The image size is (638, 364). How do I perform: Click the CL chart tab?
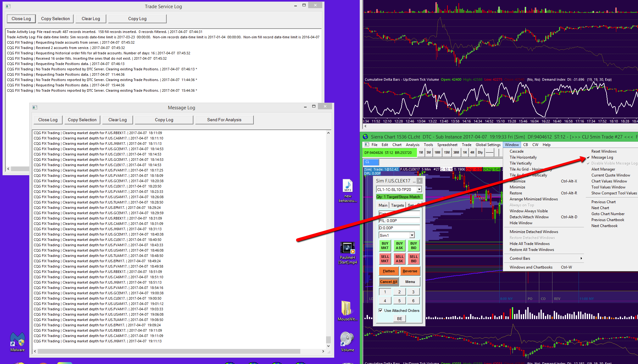(371, 162)
